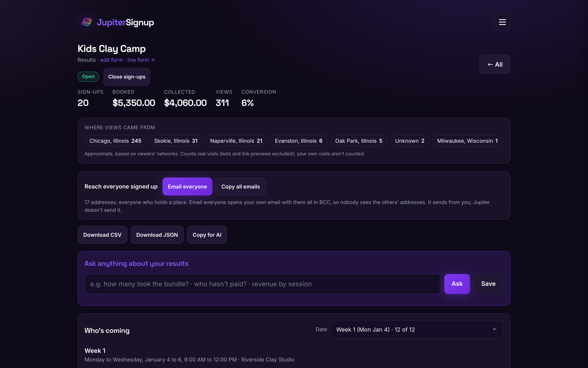Select the Evanston, Illinois 6 chip
The image size is (588, 368).
(298, 141)
